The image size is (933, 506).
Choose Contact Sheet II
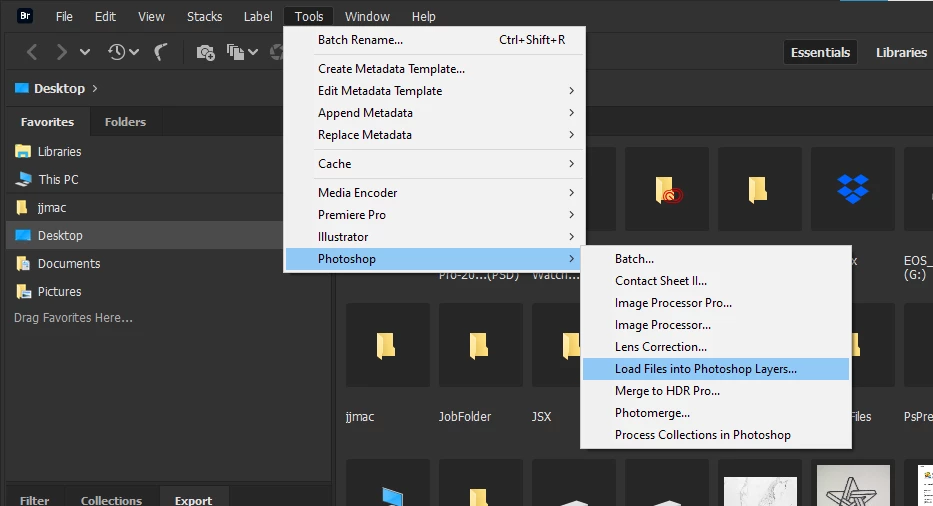coord(716,281)
